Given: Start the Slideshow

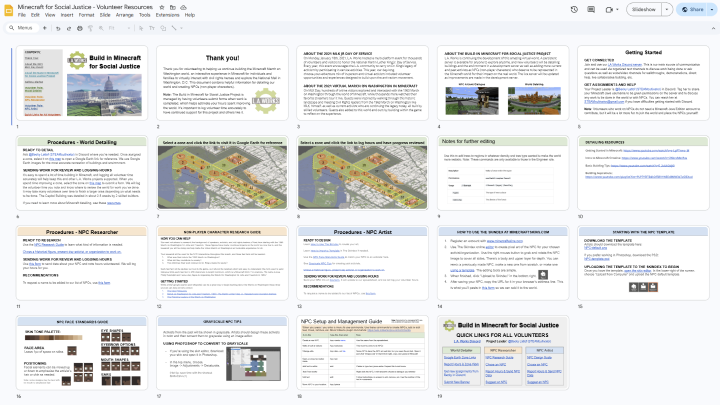Looking at the screenshot, I should pos(643,9).
